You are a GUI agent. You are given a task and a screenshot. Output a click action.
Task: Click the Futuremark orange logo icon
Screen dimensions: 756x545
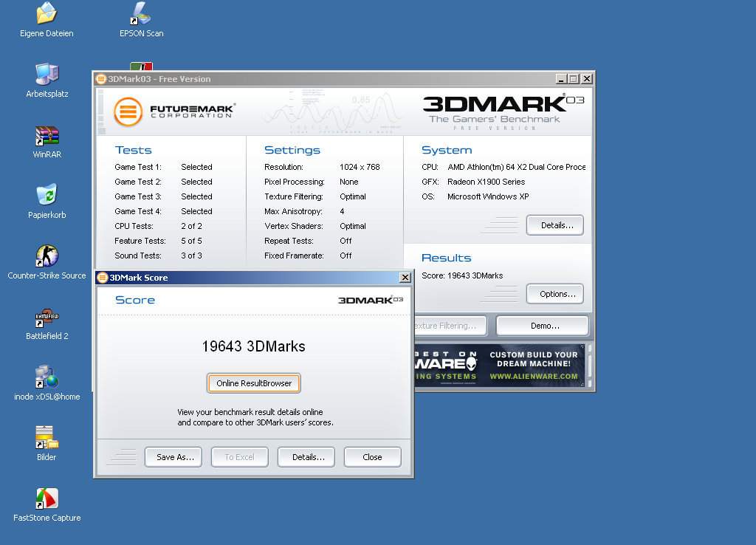[128, 112]
